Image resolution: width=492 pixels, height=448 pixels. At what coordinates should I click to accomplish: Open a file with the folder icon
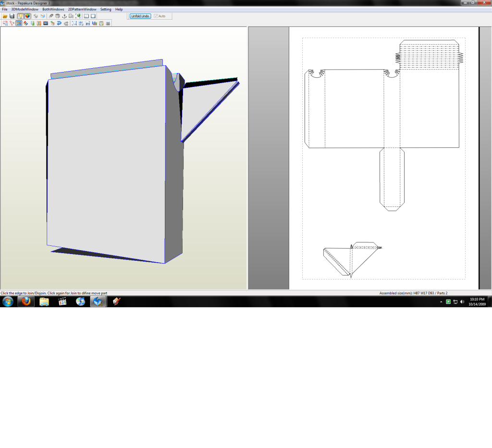click(5, 16)
